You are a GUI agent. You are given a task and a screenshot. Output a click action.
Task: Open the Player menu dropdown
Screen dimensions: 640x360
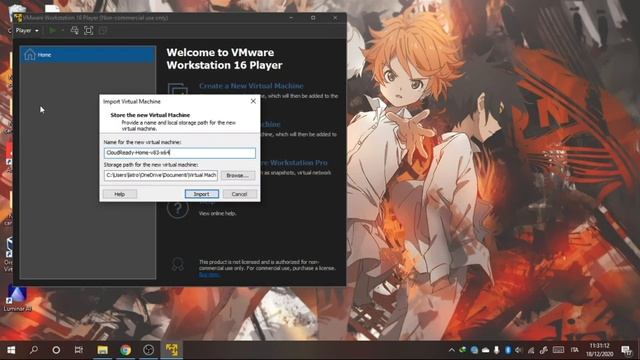pos(27,31)
